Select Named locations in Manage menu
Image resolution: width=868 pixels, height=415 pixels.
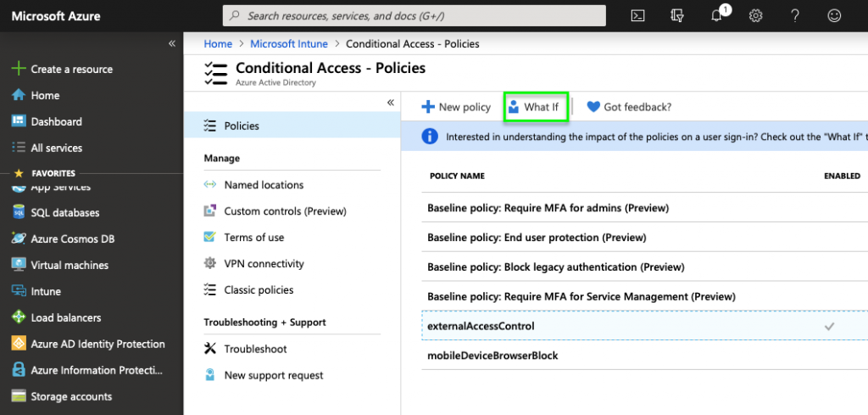[x=264, y=185]
